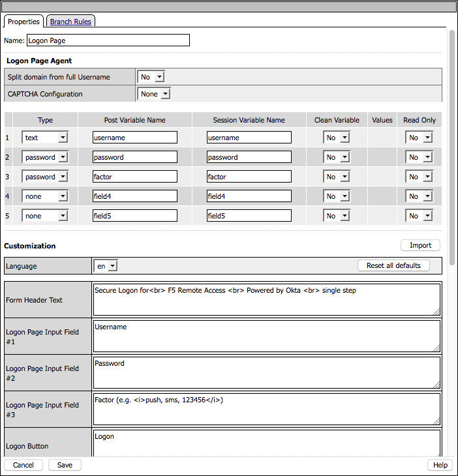Save the Logon Page settings
The image size is (458, 476).
pos(65,465)
